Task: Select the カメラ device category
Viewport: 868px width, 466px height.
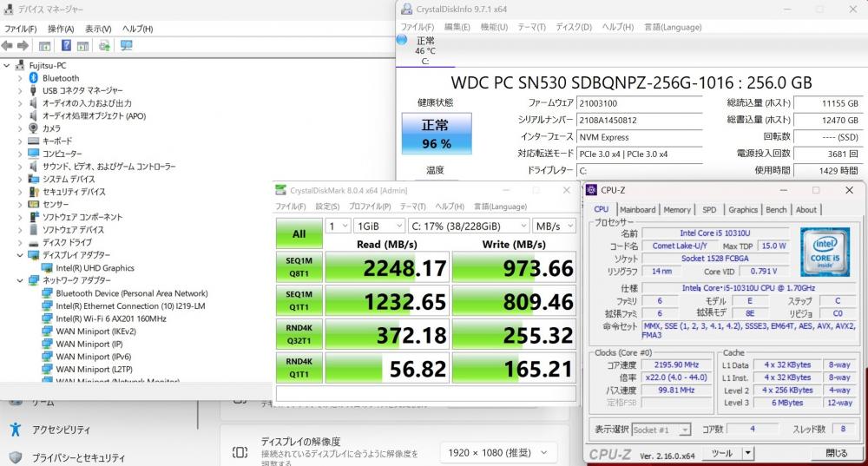Action: click(x=51, y=128)
